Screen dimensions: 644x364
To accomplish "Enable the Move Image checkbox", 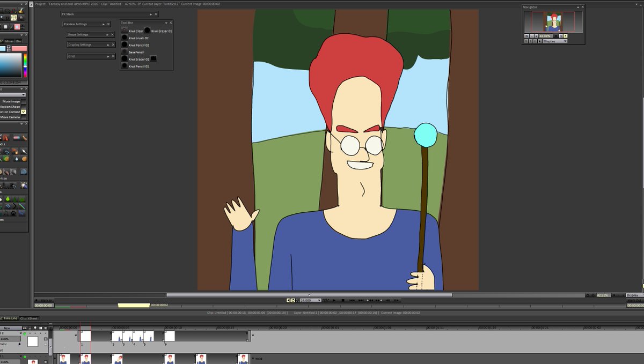I will pos(24,101).
